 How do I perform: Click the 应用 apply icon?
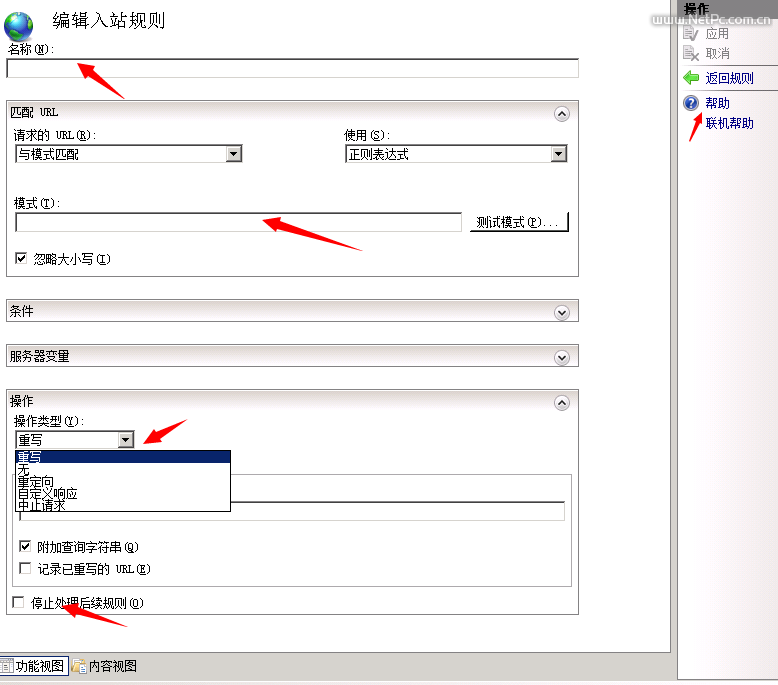click(x=691, y=34)
